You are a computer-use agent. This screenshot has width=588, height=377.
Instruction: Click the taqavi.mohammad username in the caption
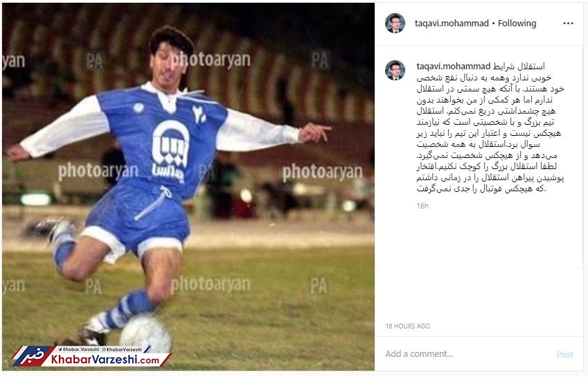tap(453, 67)
